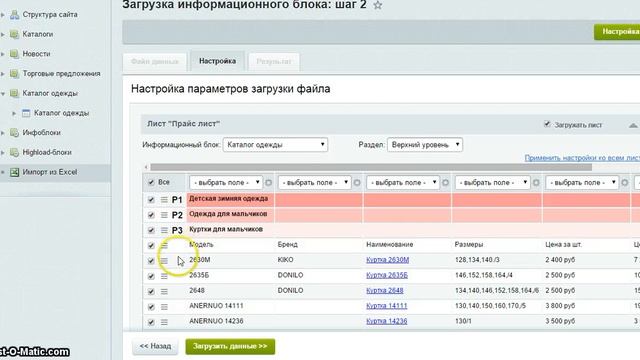The height and width of the screenshot is (360, 640).
Task: Click the row menu icon for P3
Action: 164,230
